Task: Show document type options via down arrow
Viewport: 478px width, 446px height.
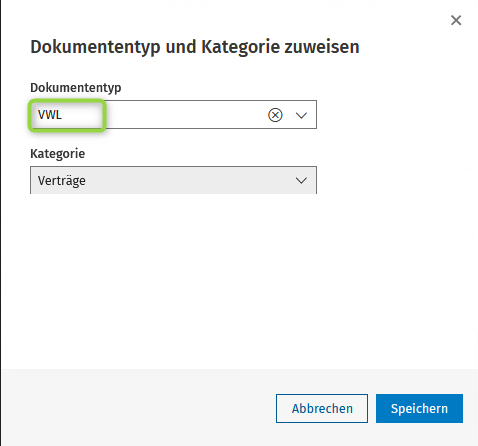Action: (301, 115)
